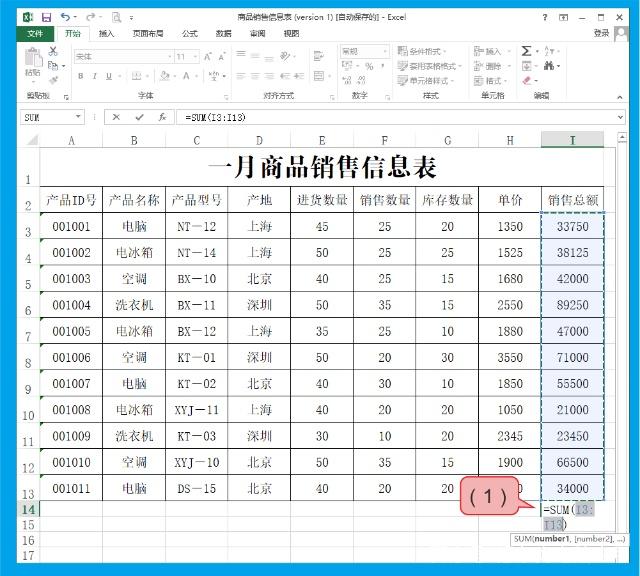Open 单元格样式 cell styles menu

(x=426, y=80)
